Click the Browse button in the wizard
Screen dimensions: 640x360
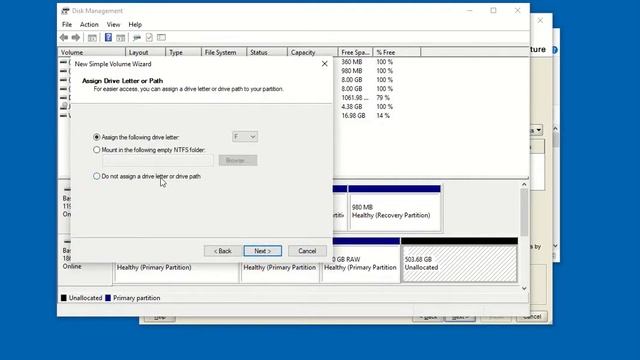pos(238,160)
